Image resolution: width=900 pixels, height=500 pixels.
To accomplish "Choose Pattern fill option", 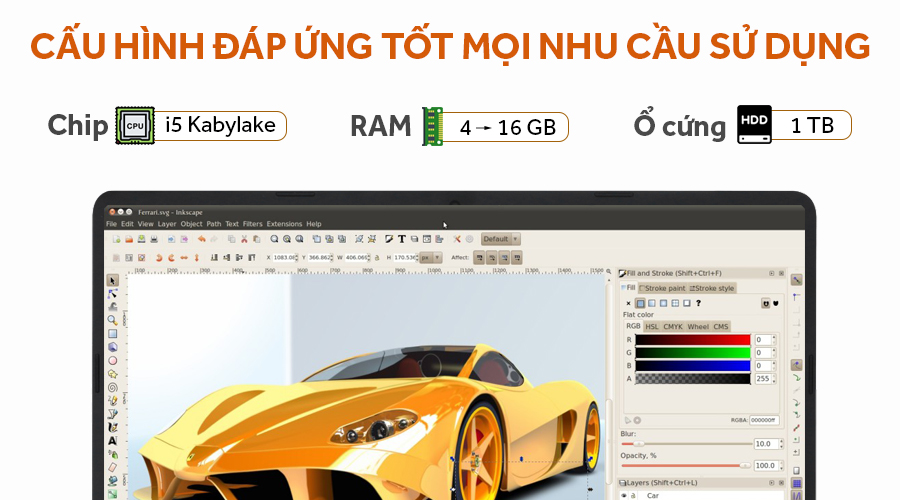I will 675,303.
